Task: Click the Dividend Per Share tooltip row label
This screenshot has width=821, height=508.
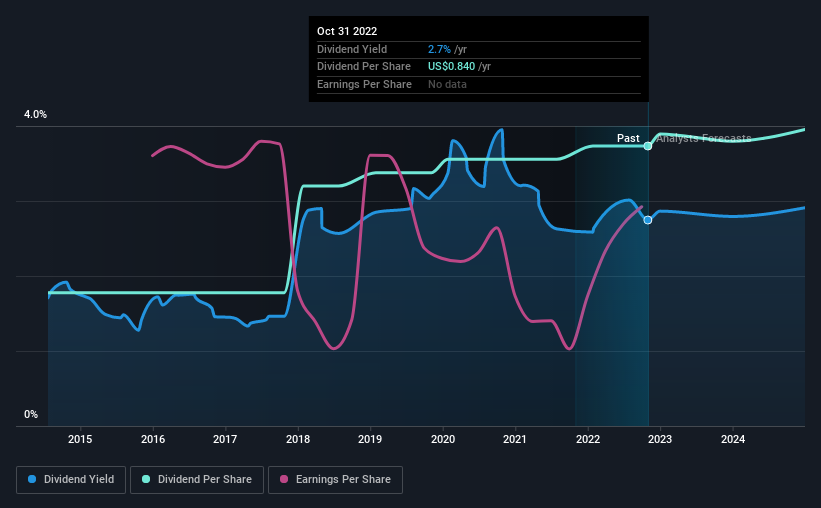Action: click(364, 67)
